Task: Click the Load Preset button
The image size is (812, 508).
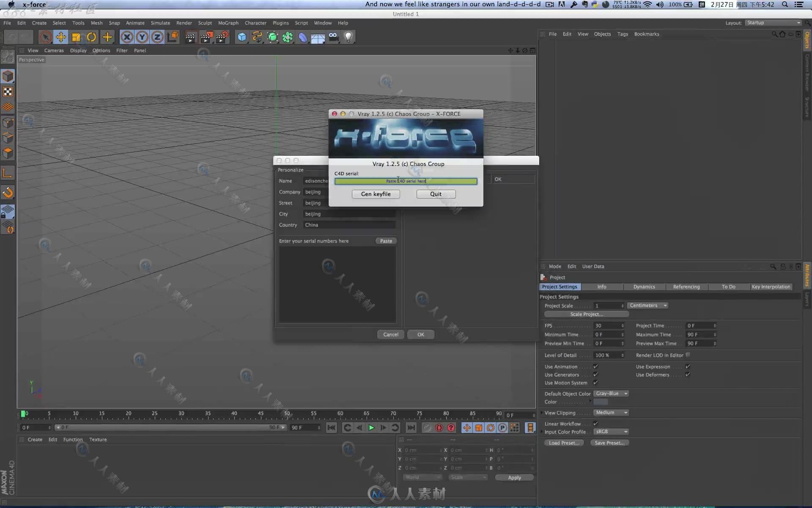Action: click(x=564, y=443)
